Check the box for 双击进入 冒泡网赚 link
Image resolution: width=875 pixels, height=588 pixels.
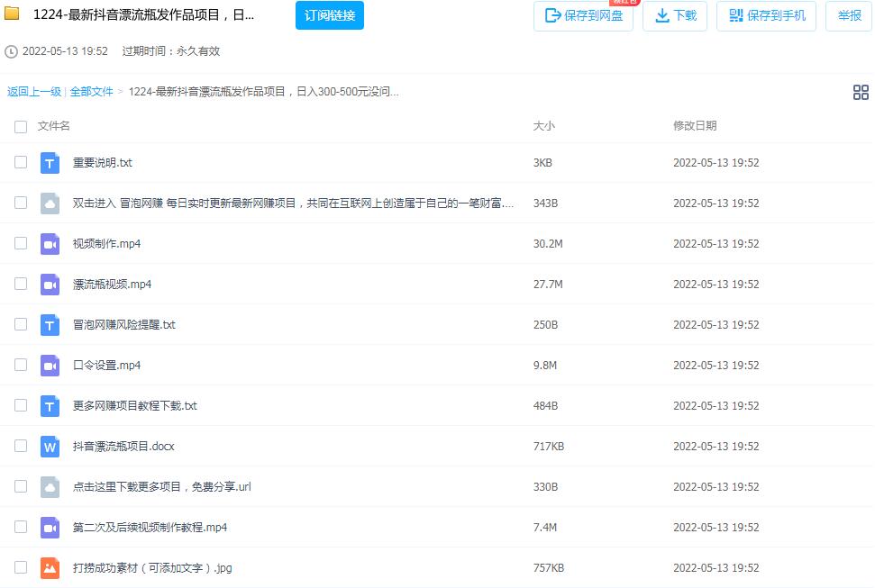pyautogui.click(x=21, y=203)
